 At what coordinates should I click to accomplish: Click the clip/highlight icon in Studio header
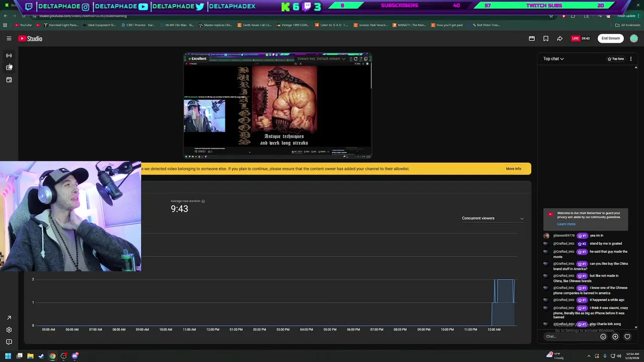tap(532, 38)
